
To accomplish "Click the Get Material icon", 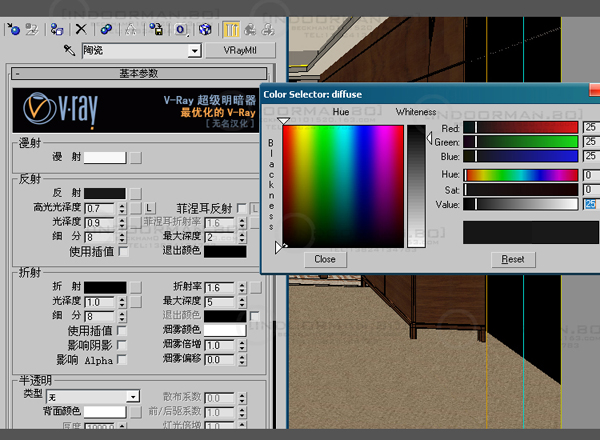I will click(11, 30).
